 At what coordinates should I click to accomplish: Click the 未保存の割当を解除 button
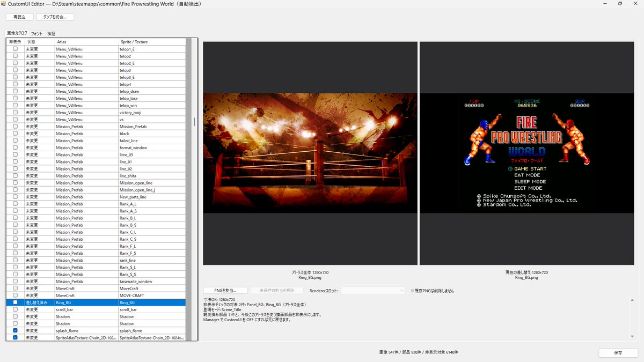click(x=276, y=290)
